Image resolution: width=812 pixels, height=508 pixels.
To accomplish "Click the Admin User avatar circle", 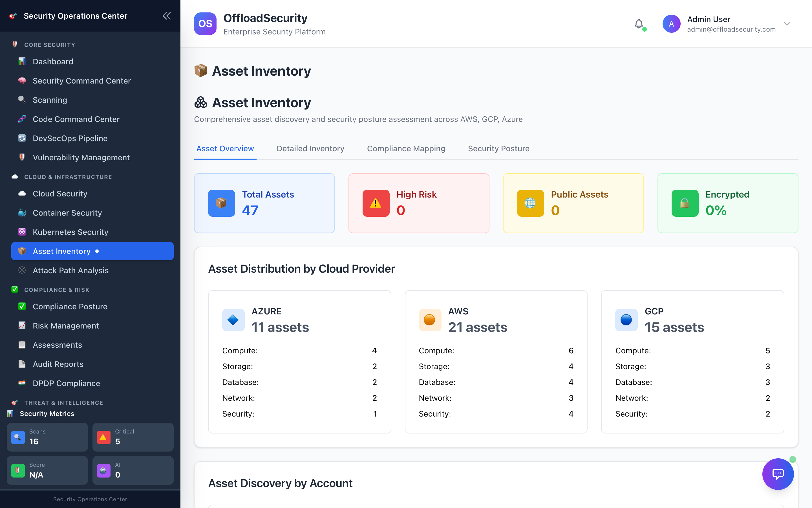I will [671, 24].
